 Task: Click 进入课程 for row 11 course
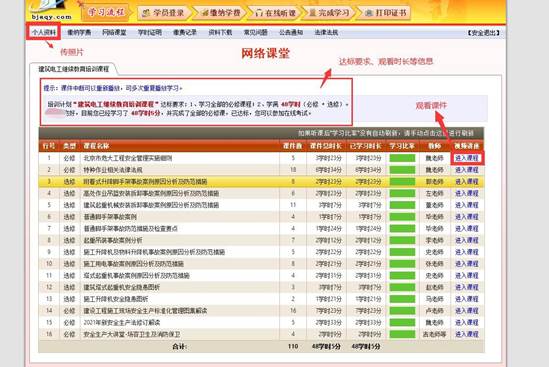point(466,275)
